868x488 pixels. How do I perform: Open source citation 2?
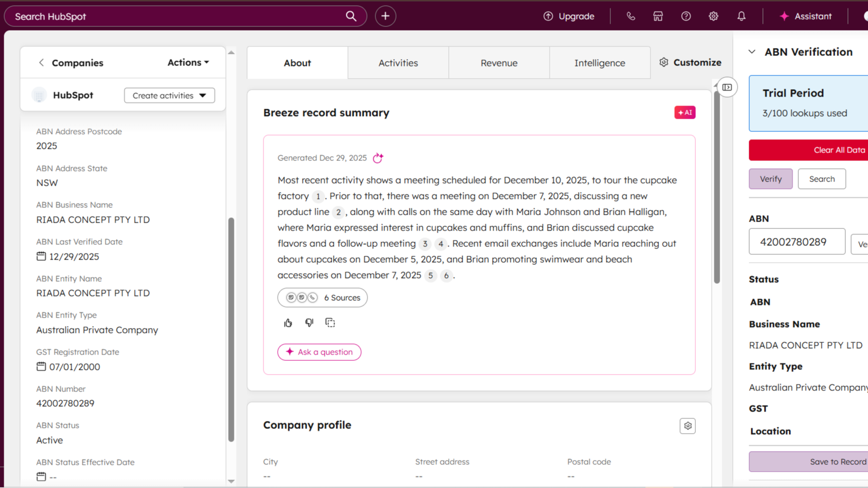[338, 212]
